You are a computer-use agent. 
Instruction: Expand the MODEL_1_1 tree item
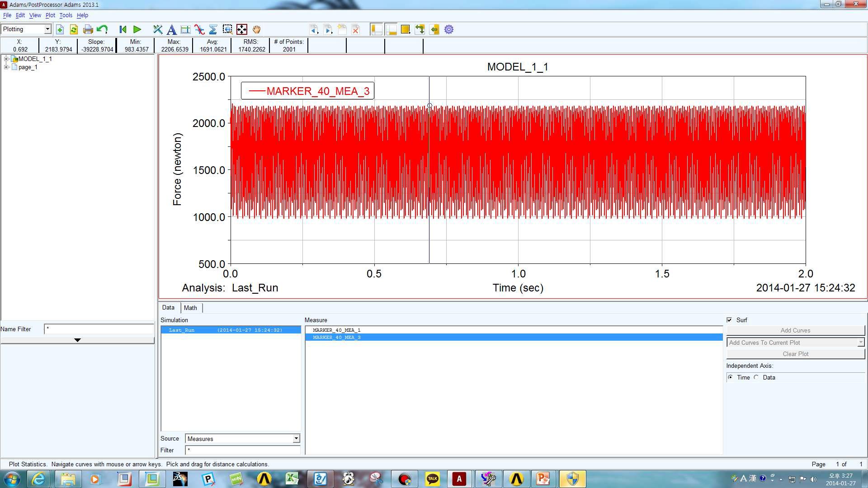click(x=5, y=58)
